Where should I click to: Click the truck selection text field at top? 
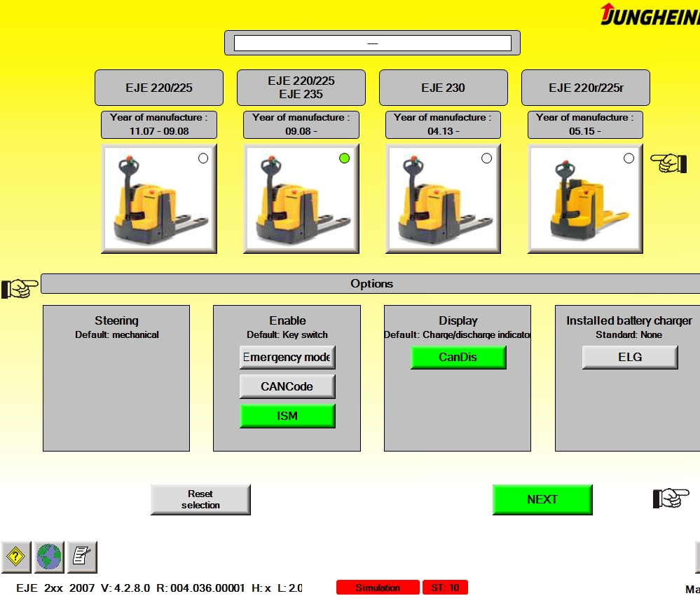pos(372,42)
